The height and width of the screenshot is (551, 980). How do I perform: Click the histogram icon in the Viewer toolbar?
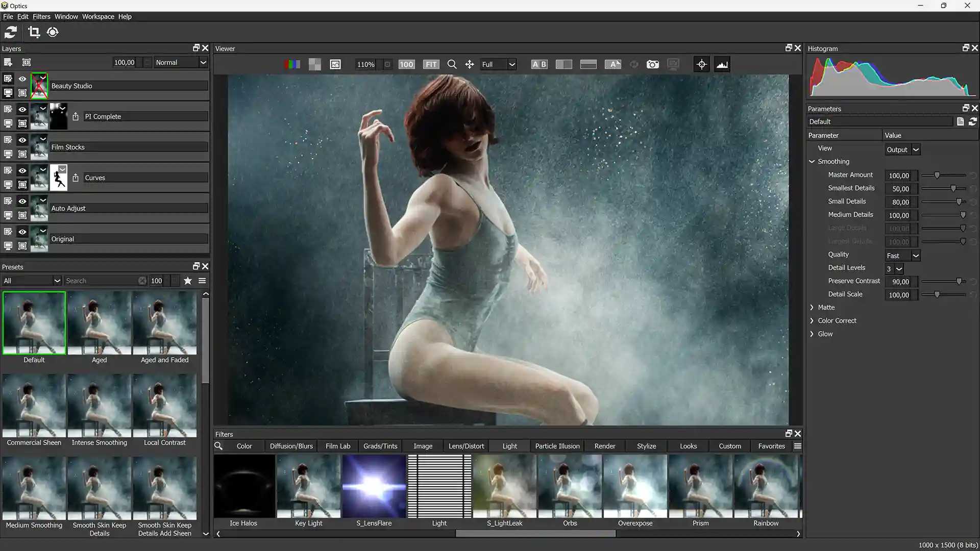(x=722, y=64)
